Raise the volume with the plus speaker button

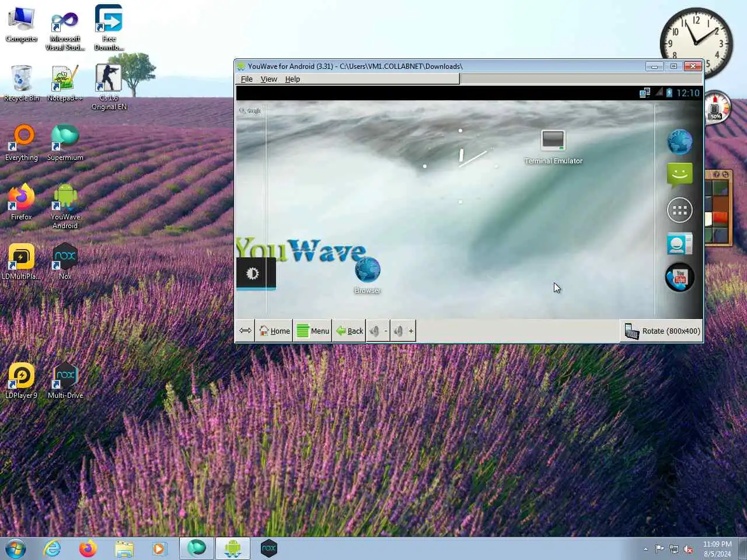403,331
